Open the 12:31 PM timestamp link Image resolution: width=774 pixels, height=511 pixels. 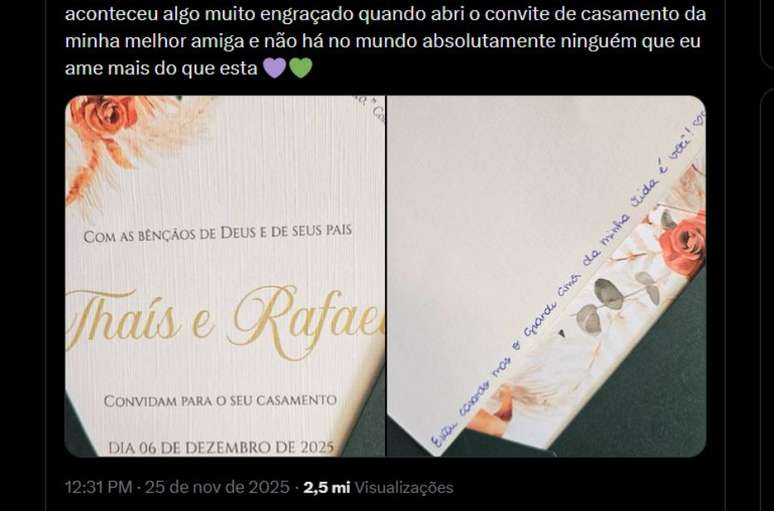[x=98, y=487]
